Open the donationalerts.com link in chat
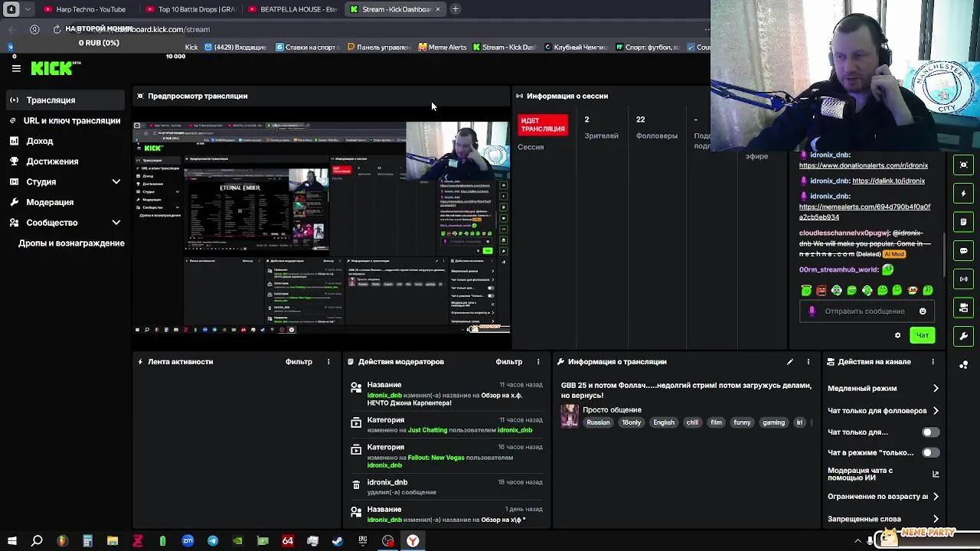980x551 pixels. (x=864, y=165)
